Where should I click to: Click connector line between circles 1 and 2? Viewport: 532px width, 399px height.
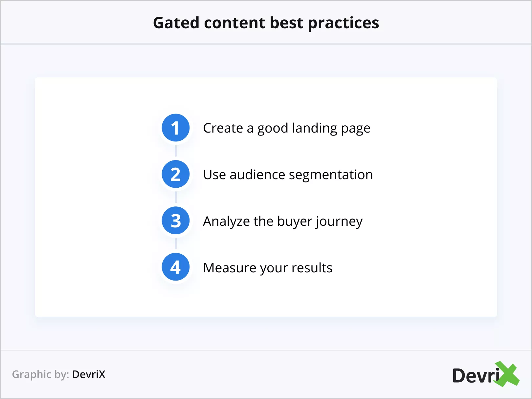coord(176,151)
